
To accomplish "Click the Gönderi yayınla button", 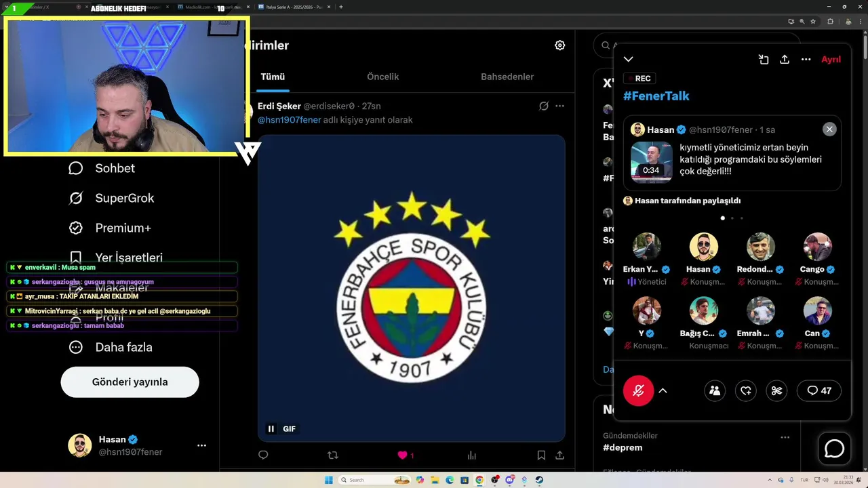I will point(130,382).
